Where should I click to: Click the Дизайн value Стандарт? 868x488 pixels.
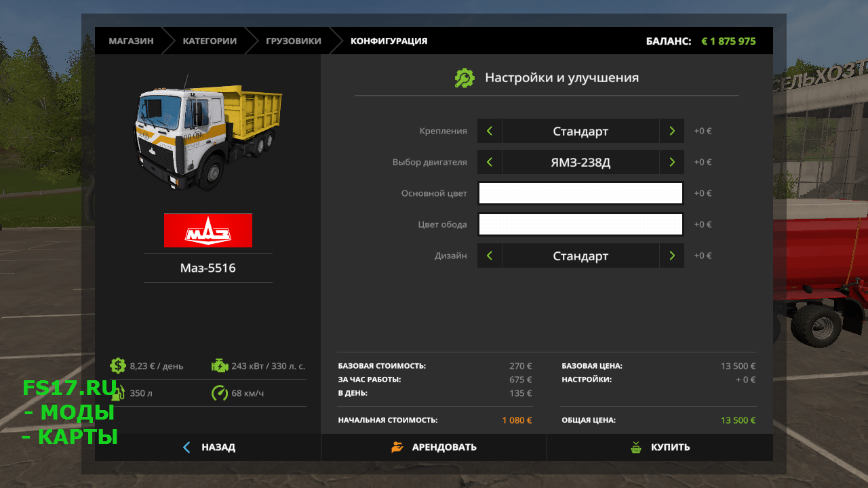(x=580, y=256)
